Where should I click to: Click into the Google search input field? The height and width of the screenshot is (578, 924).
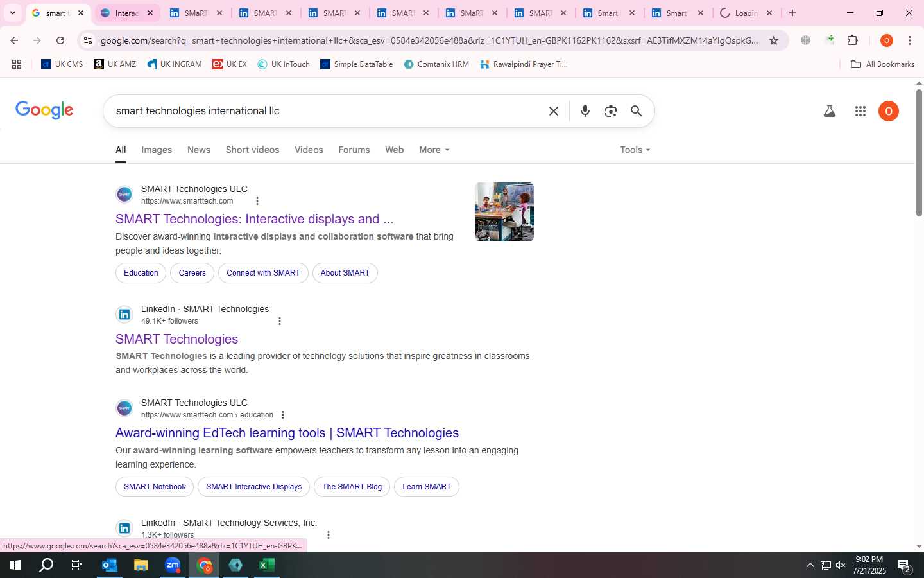click(x=327, y=111)
